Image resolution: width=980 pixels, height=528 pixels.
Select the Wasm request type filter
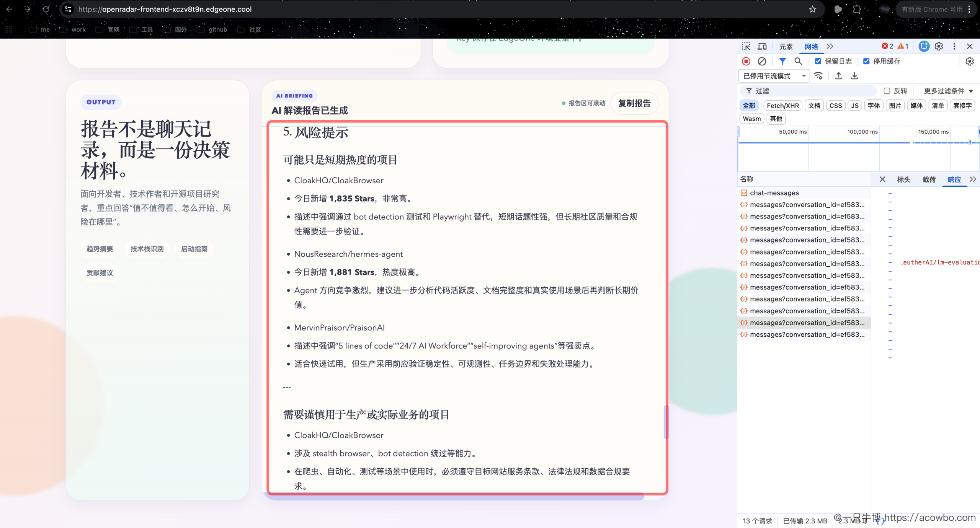point(752,119)
